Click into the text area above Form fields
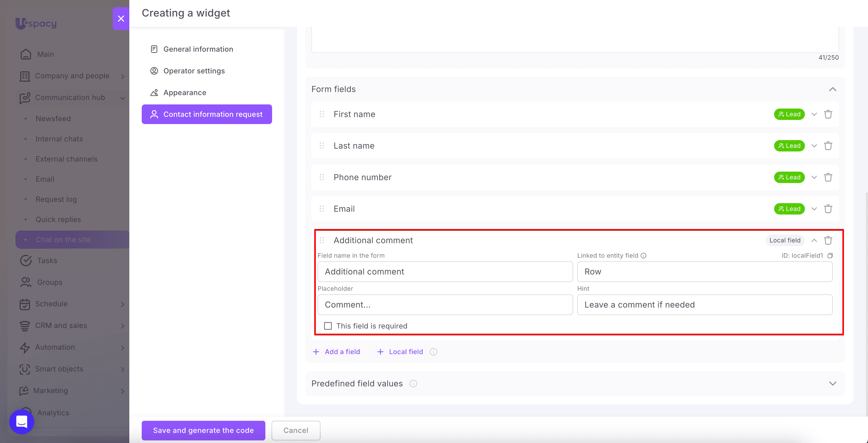868x443 pixels. coord(575,40)
